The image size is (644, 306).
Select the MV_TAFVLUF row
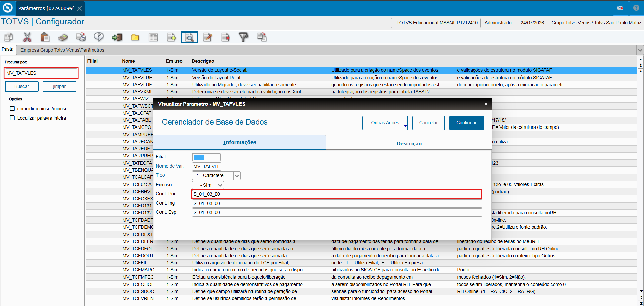[361, 85]
